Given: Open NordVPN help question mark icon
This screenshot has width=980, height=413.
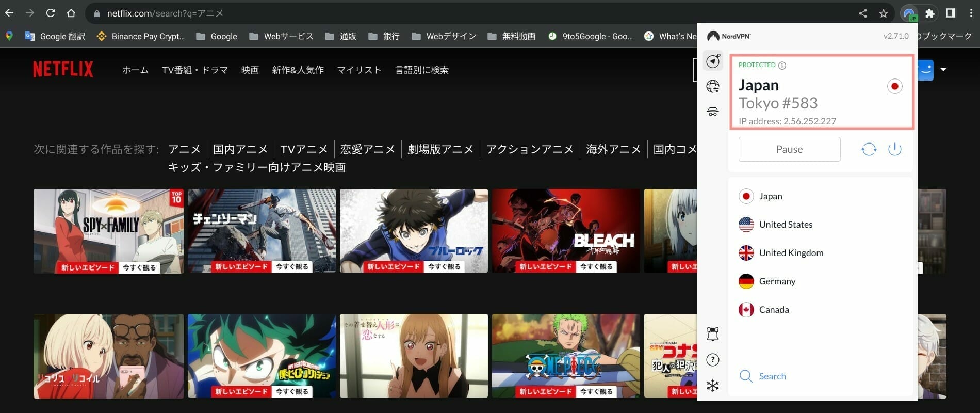Looking at the screenshot, I should point(713,360).
